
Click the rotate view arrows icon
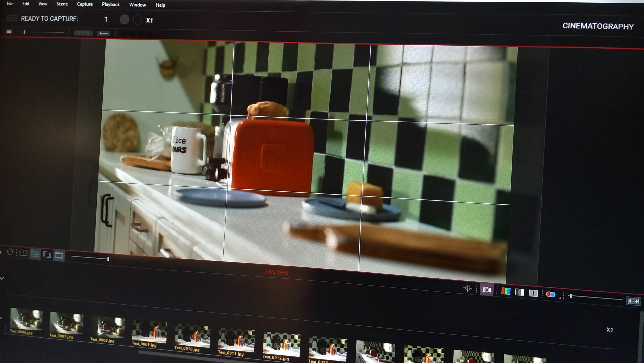(10, 252)
